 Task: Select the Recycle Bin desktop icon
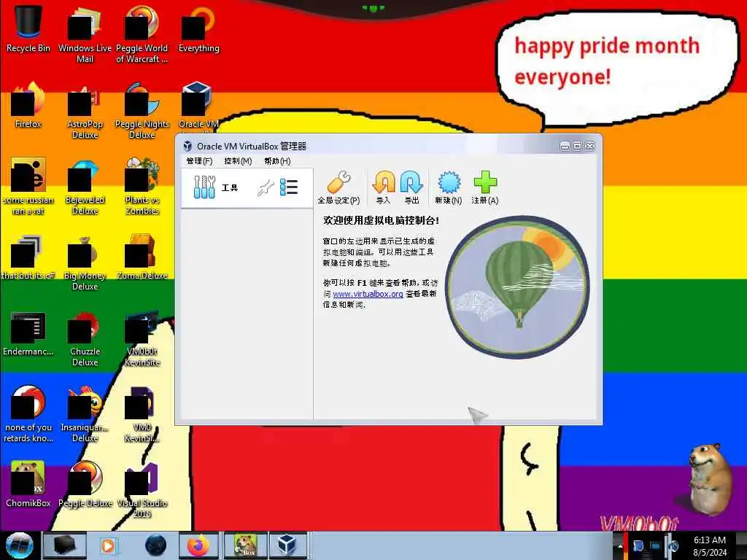pos(28,28)
